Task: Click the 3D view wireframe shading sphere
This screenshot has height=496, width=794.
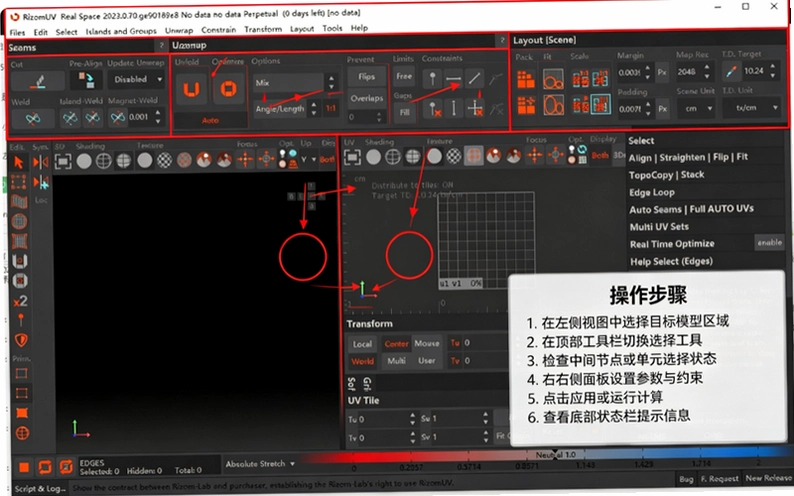Action: pyautogui.click(x=104, y=161)
